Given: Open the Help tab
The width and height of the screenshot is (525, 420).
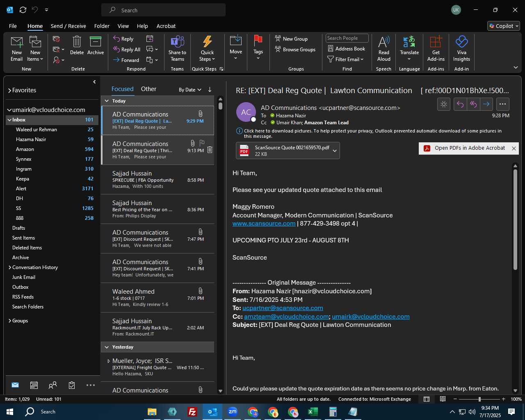Looking at the screenshot, I should coord(142,26).
